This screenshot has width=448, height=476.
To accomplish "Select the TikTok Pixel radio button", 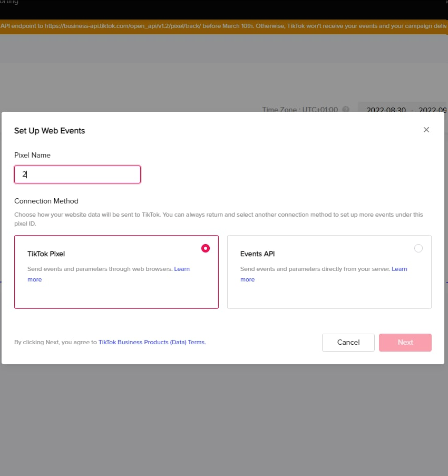I will tap(206, 248).
